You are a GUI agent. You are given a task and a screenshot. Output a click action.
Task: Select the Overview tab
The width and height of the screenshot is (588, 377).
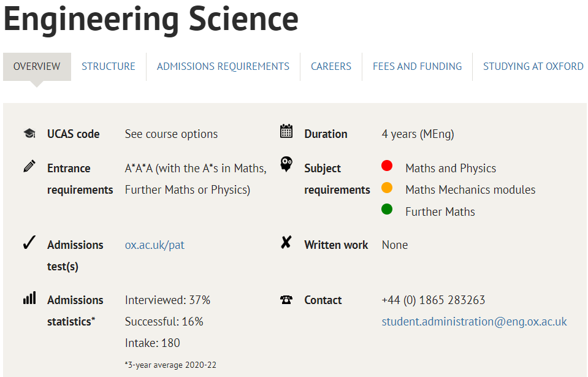pos(37,67)
